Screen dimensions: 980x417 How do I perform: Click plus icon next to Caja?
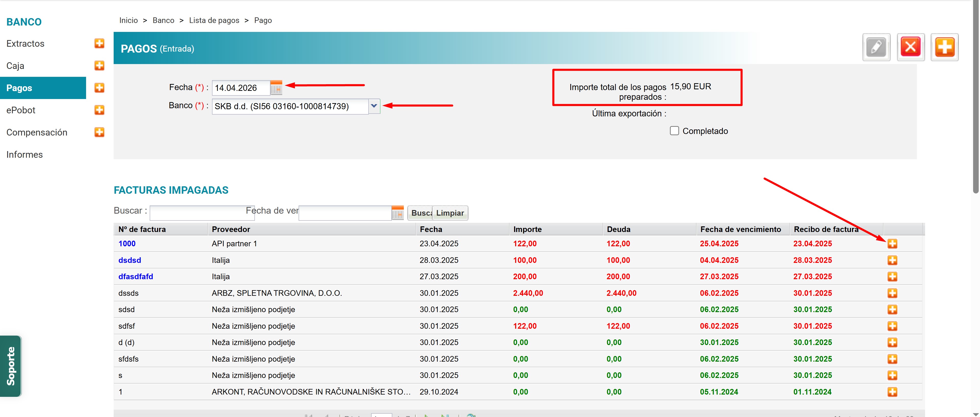click(99, 65)
